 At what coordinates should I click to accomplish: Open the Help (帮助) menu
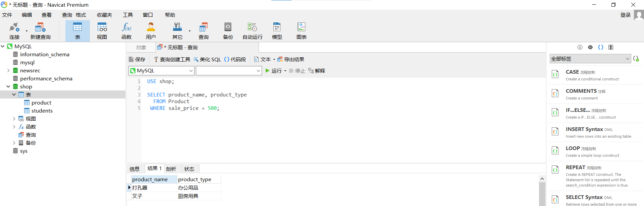coord(170,15)
